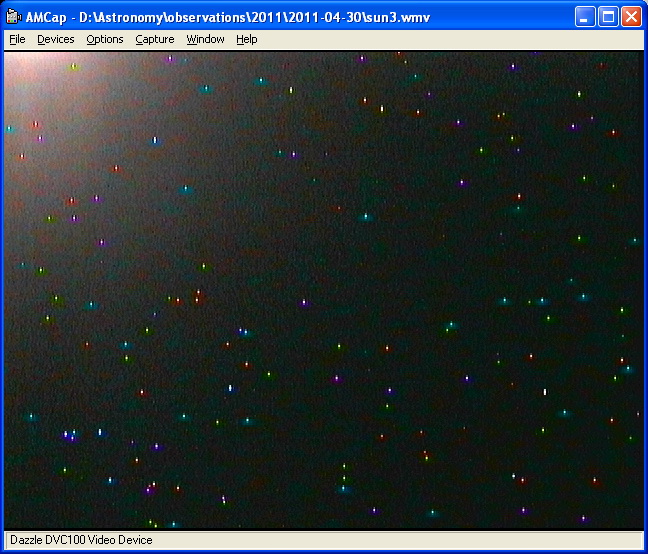
Task: Open the File menu
Action: (17, 39)
